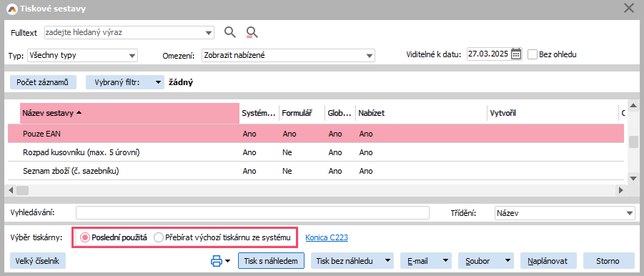Click the Vytvořil column header
The height and width of the screenshot is (276, 644).
tap(553, 113)
